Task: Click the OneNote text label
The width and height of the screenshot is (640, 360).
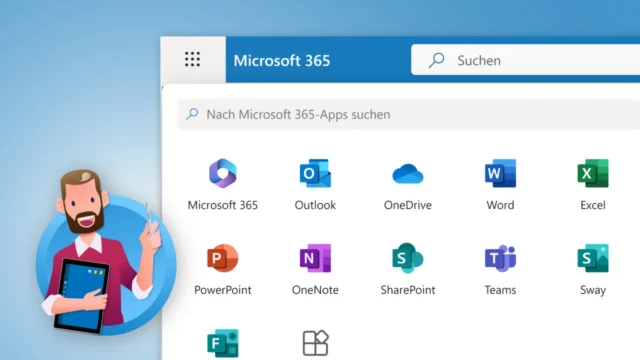Action: coord(315,290)
